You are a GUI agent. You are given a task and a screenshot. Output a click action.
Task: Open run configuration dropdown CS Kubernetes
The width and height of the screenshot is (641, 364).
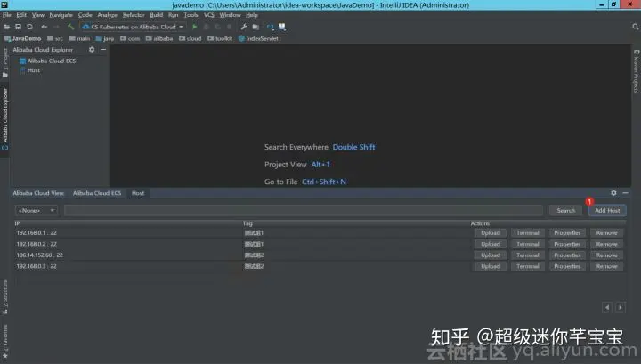133,27
